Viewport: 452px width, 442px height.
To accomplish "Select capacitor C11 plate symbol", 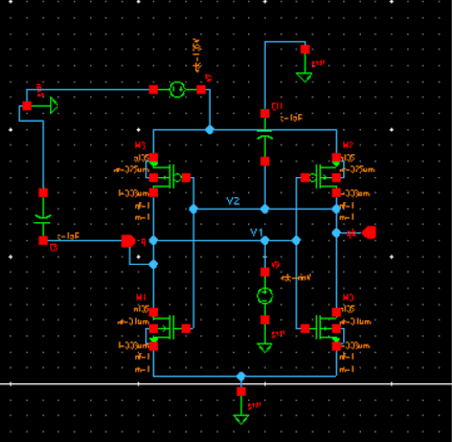I will click(265, 135).
